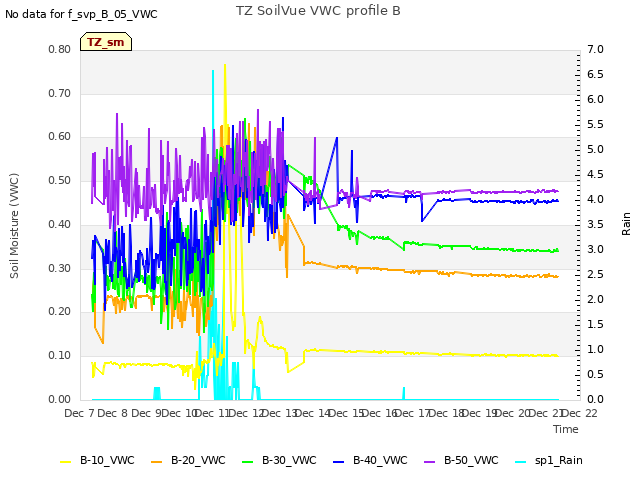Click the Soil Moisture (VWC) axis label
Screen dimensions: 640x480
tap(14, 226)
